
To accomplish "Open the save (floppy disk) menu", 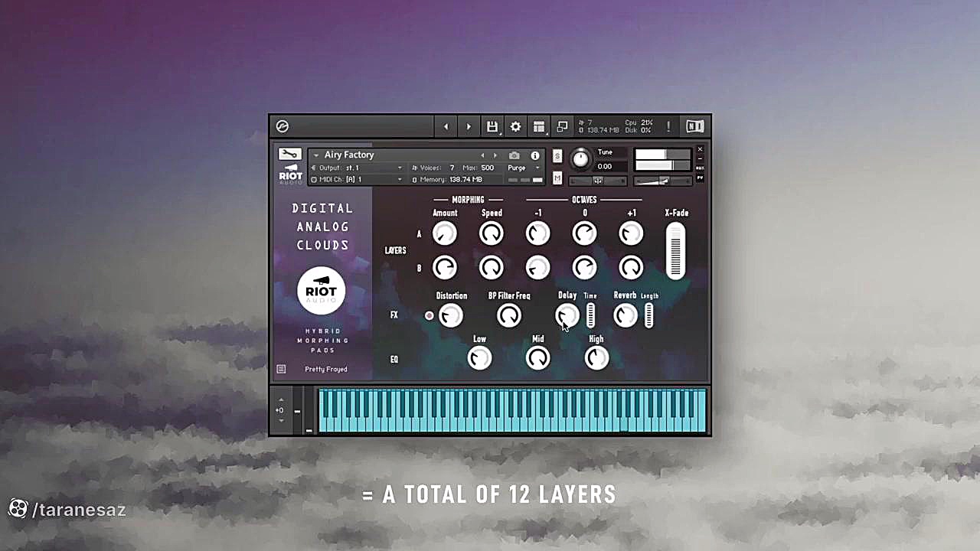I will (x=492, y=126).
